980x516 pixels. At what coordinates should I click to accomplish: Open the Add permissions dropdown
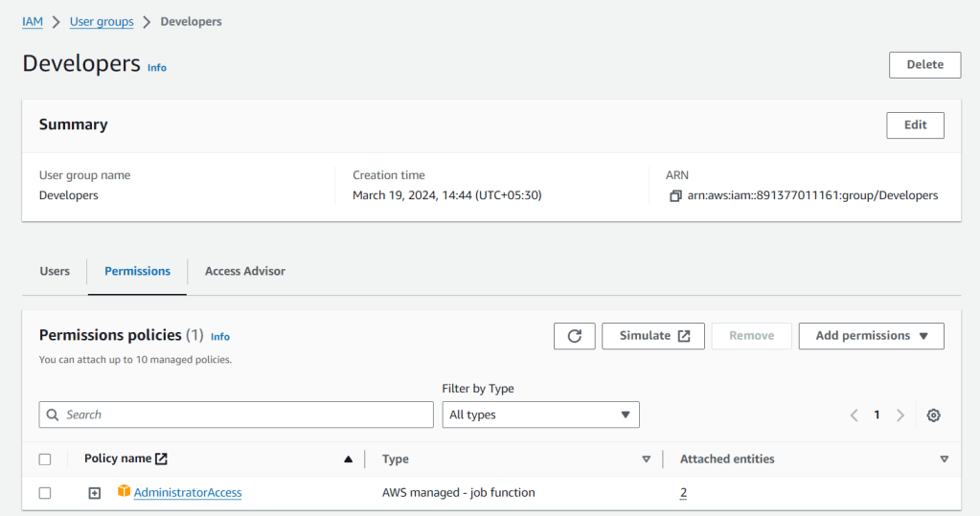pyautogui.click(x=871, y=336)
